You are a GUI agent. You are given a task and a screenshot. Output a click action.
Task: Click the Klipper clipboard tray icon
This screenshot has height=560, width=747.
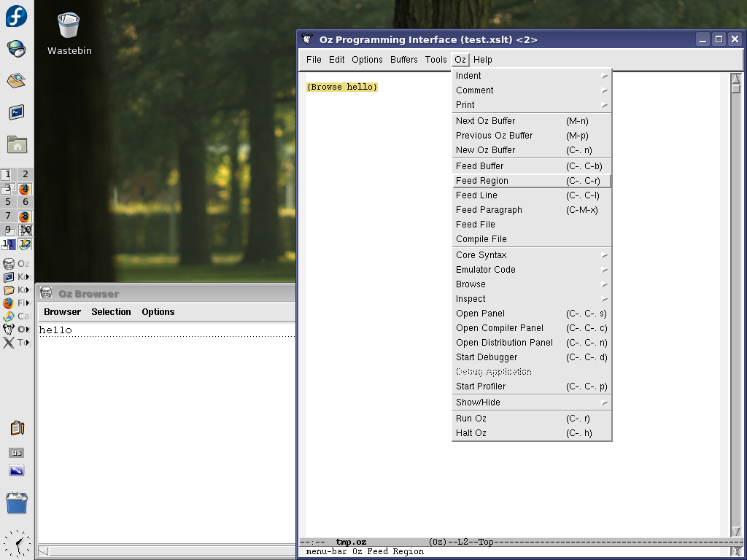pyautogui.click(x=17, y=428)
